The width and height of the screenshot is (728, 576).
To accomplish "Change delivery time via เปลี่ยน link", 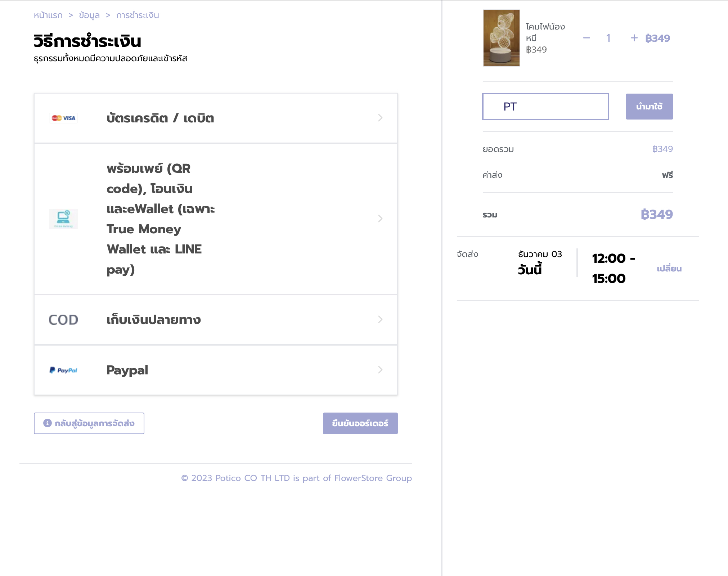I will 669,269.
